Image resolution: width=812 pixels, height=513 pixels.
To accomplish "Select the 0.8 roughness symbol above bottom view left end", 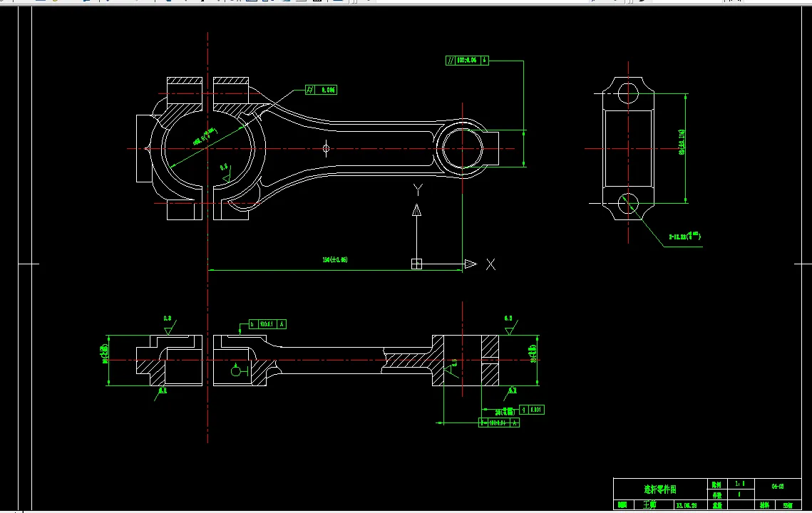I will (x=169, y=326).
